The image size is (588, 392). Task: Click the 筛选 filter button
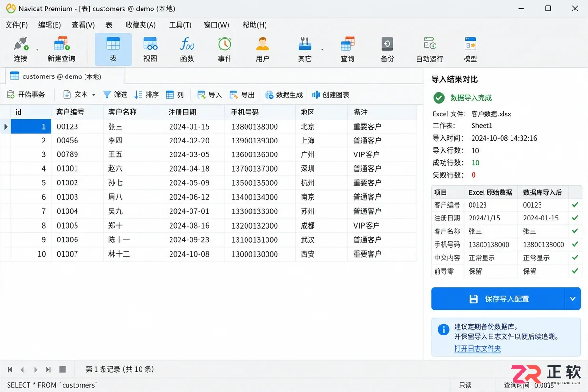click(x=115, y=95)
